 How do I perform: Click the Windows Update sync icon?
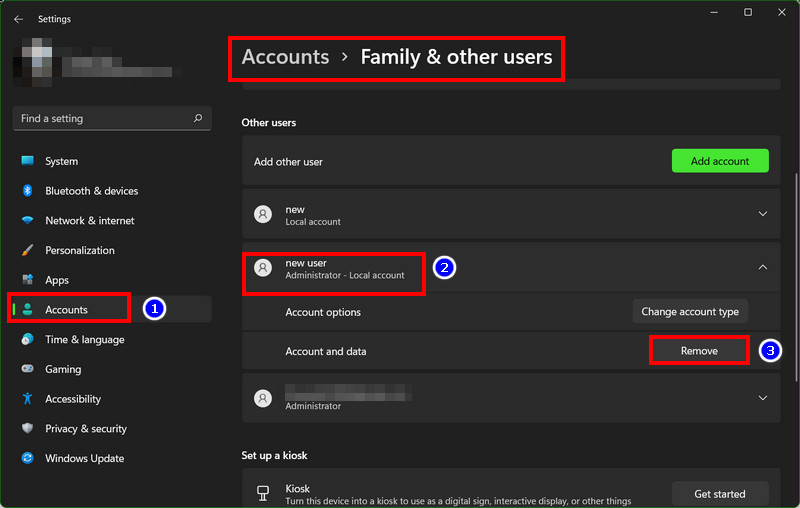tap(28, 458)
